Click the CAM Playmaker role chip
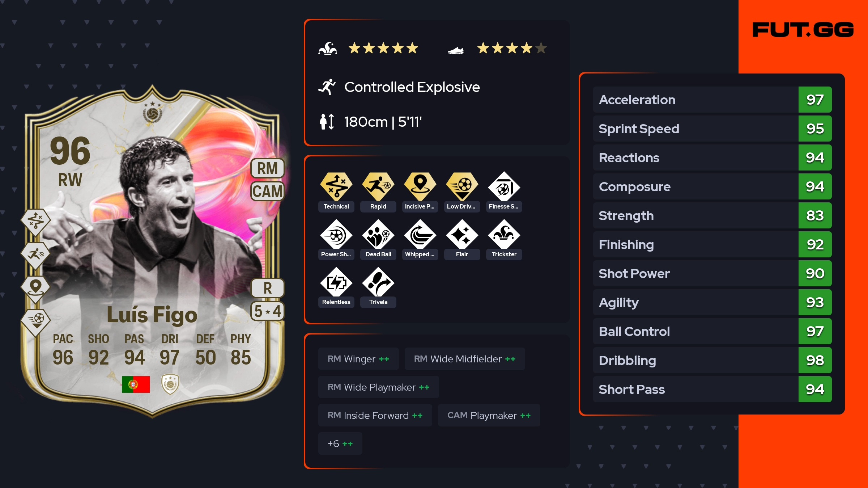 (489, 415)
